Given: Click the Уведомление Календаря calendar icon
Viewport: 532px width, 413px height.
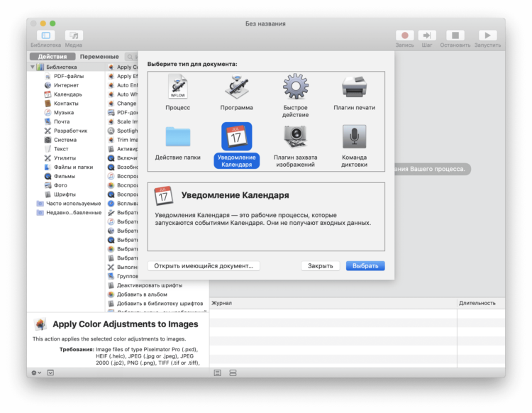Looking at the screenshot, I should pyautogui.click(x=236, y=136).
